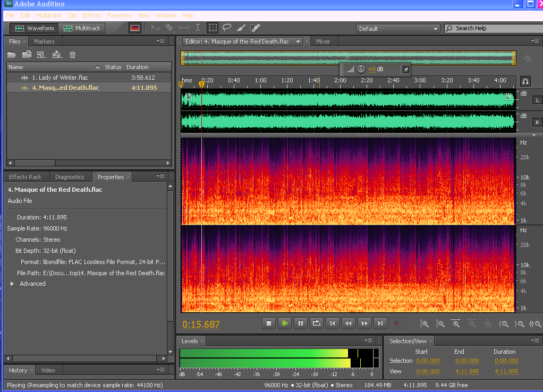Toggle pin on HUD volume overlay
Image resolution: width=543 pixels, height=392 pixels.
tap(406, 70)
